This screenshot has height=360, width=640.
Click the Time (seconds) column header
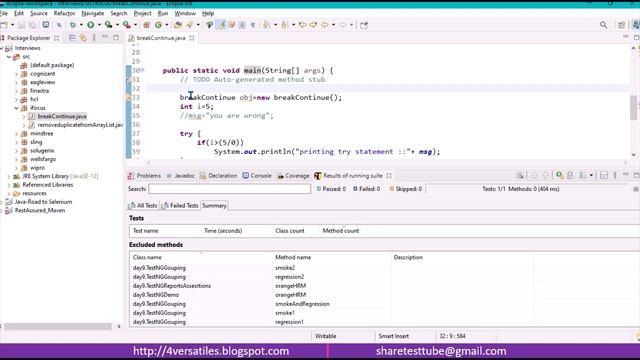click(223, 231)
